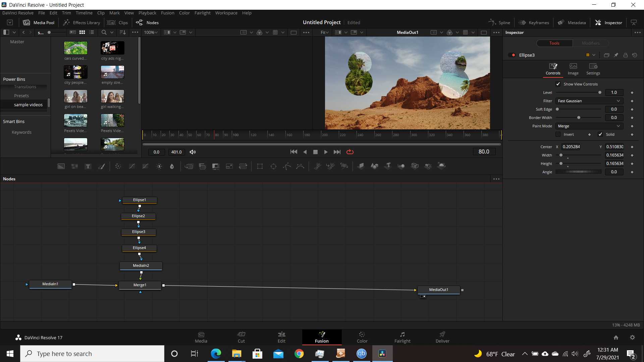Toggle loop playback button

click(x=350, y=152)
